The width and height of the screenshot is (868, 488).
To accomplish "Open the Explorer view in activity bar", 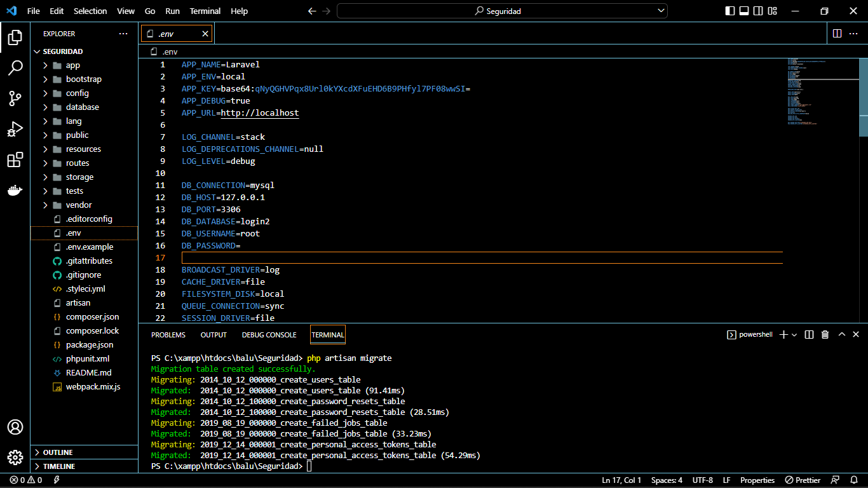I will pyautogui.click(x=15, y=37).
